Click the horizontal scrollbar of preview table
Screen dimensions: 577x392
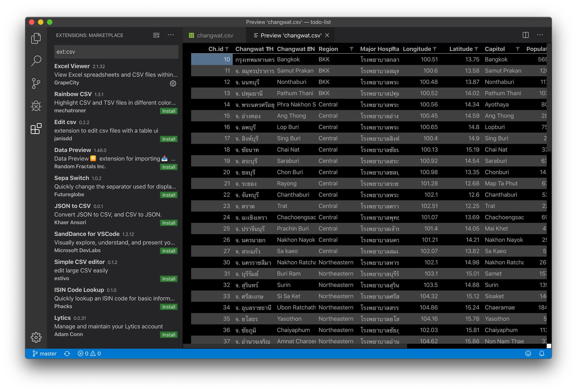[x=295, y=346]
